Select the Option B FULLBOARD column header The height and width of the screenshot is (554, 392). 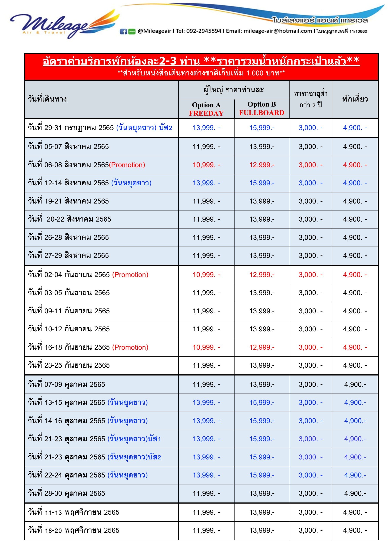(262, 108)
